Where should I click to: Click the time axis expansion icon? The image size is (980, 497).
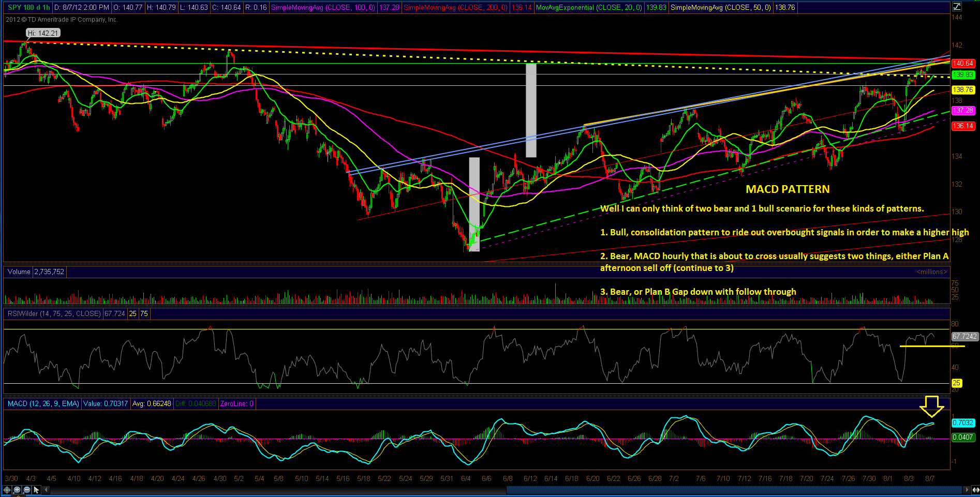click(x=975, y=489)
